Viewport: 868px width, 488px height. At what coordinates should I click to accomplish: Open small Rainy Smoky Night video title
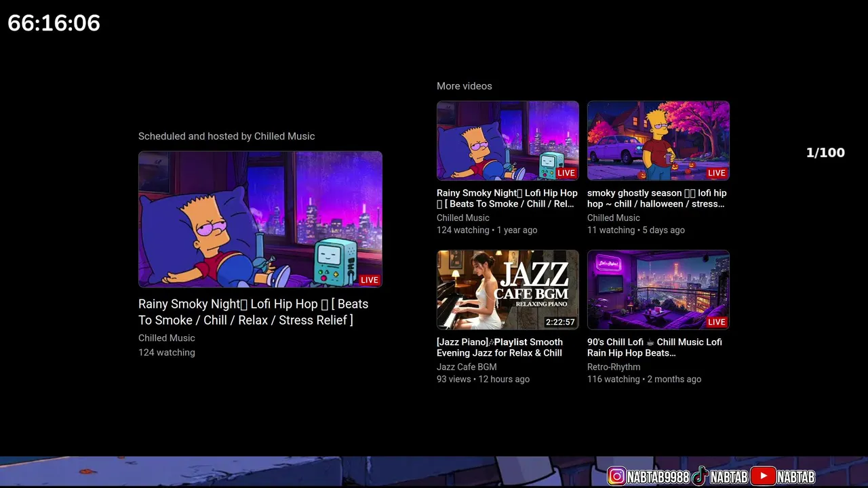tap(507, 199)
